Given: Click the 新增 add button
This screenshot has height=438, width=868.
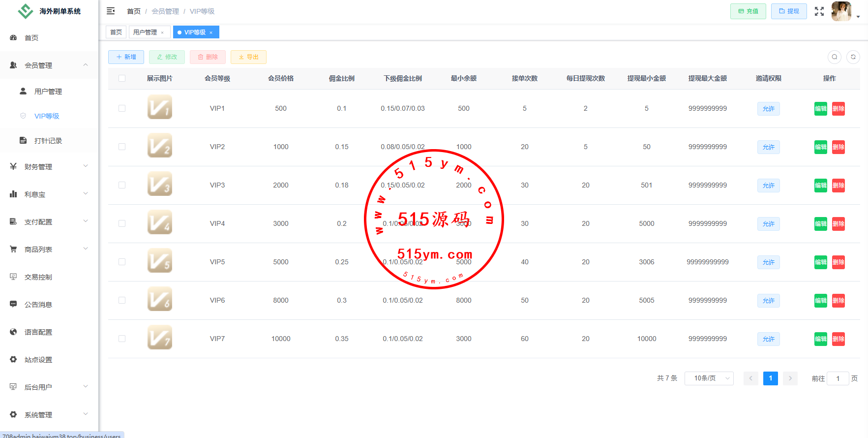Looking at the screenshot, I should click(x=126, y=57).
